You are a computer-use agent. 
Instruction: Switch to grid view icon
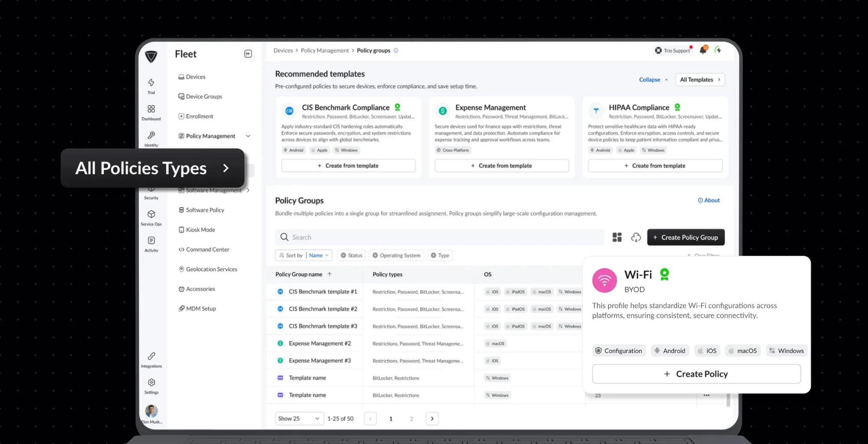click(617, 237)
